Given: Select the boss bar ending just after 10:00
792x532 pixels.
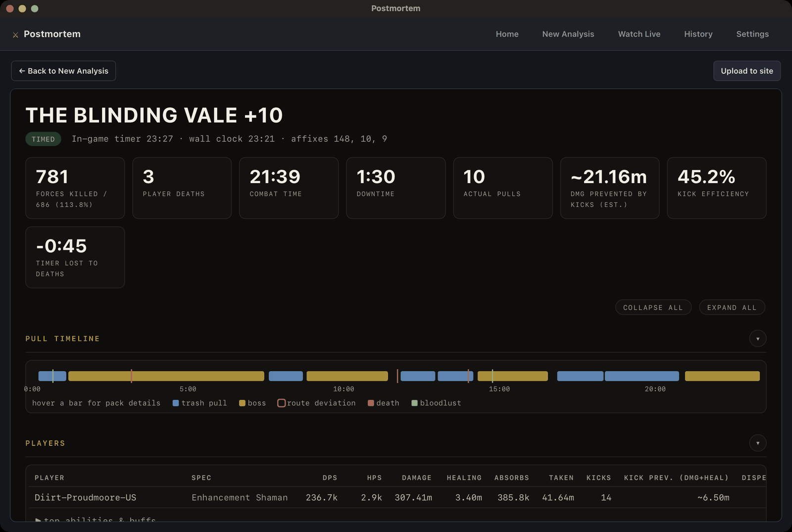Looking at the screenshot, I should [347, 376].
